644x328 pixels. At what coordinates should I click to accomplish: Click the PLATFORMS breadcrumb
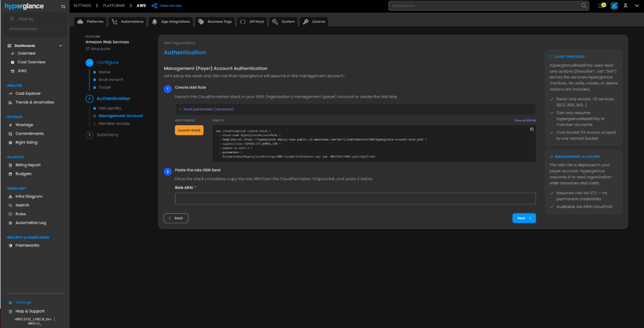(115, 5)
